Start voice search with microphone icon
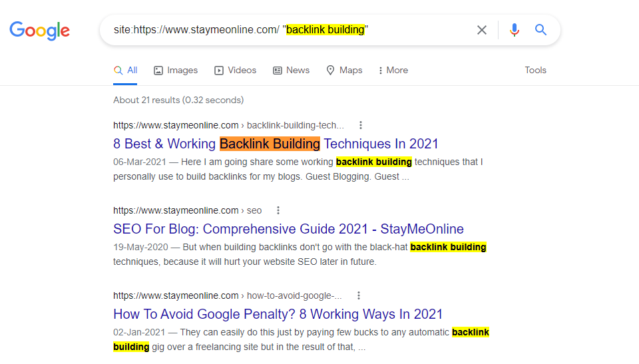Viewport: 639px width, 364px height. (514, 30)
